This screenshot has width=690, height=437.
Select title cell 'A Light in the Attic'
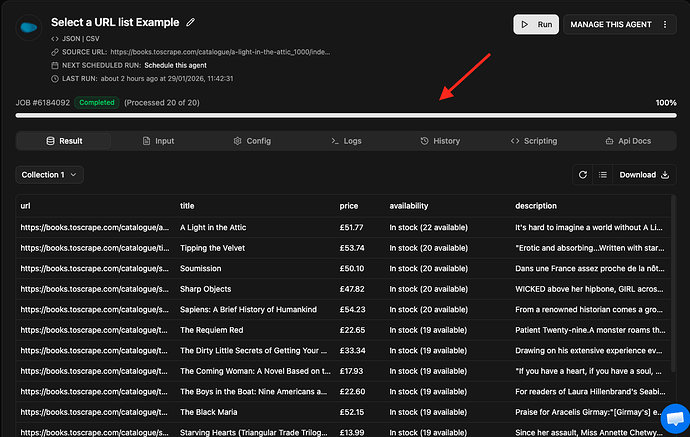[x=213, y=228]
